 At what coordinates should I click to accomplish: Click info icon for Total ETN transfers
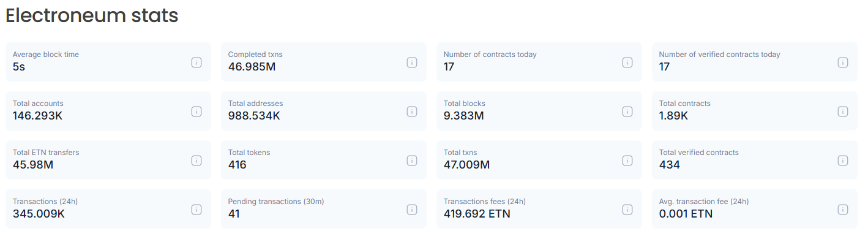coord(196,161)
